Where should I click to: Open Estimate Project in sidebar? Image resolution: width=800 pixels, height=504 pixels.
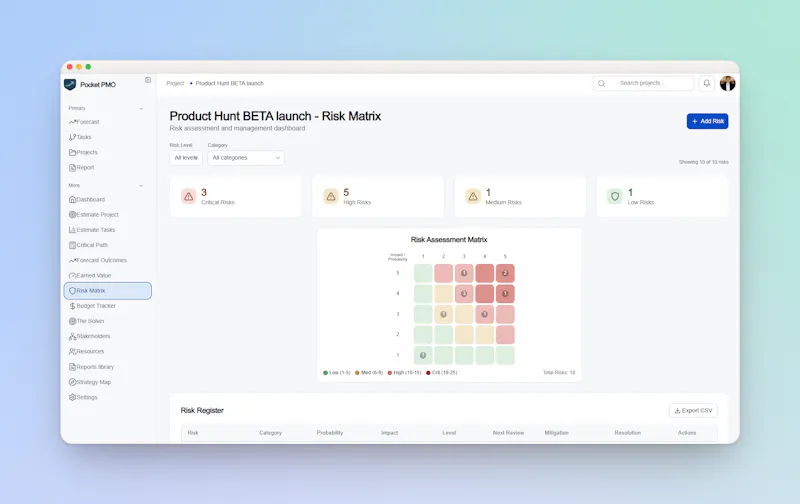[x=94, y=215]
